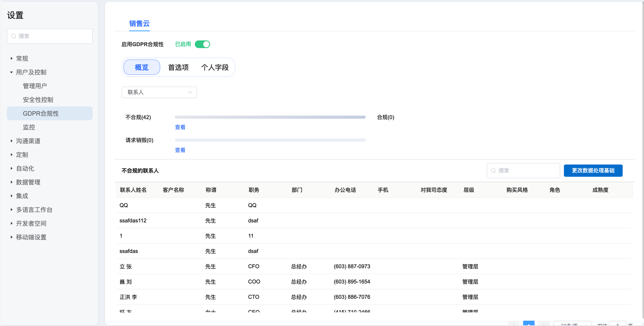The image size is (644, 326).
Task: Expand the 移动端设置 section arrow
Action: coord(12,237)
